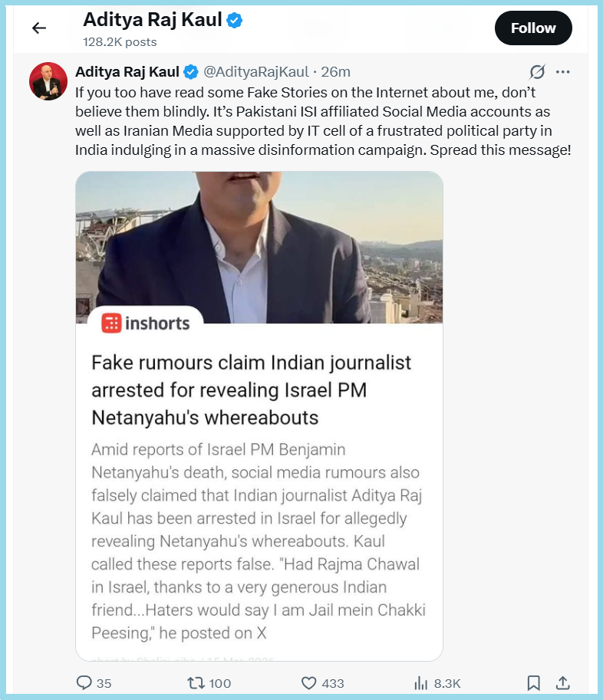Go back using the left arrow
This screenshot has width=603, height=700.
pyautogui.click(x=39, y=28)
